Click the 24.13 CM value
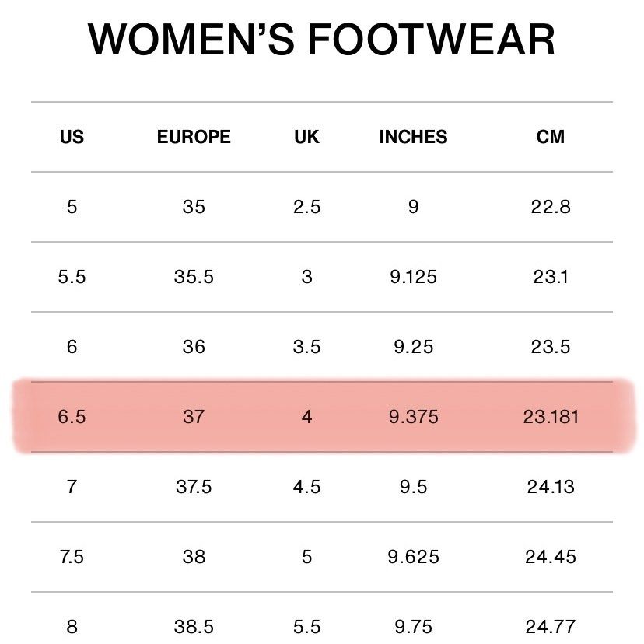 (551, 487)
